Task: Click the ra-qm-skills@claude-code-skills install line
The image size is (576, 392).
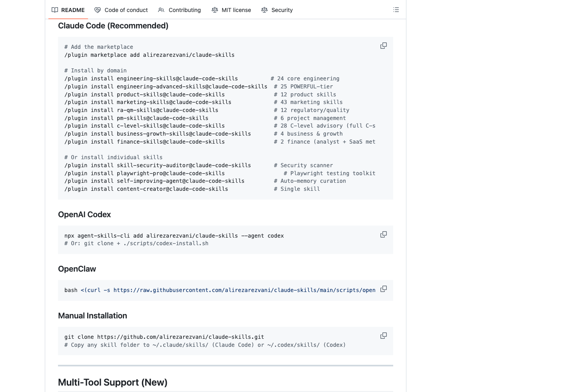Action: tap(141, 110)
